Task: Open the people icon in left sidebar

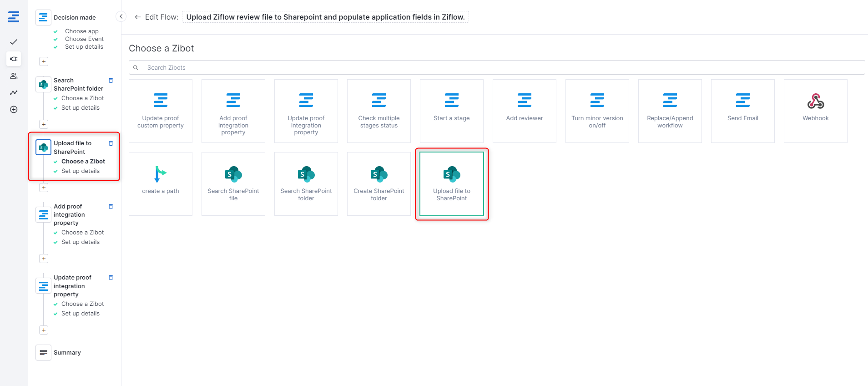Action: click(14, 76)
